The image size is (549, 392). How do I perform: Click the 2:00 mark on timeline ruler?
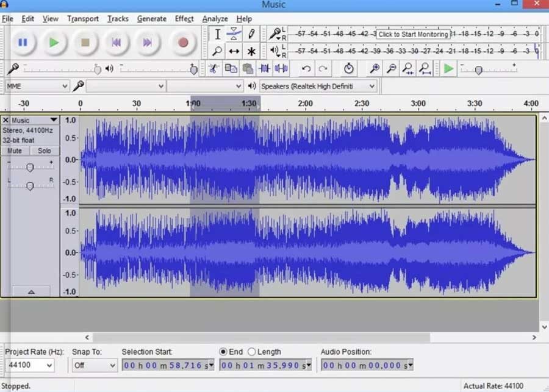306,104
